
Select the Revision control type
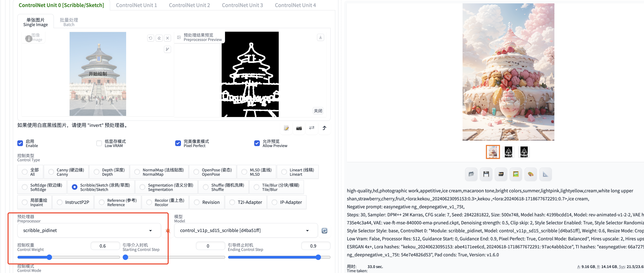point(207,202)
